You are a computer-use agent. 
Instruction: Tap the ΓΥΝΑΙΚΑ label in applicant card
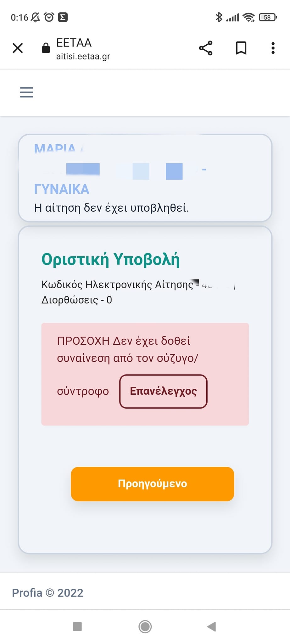[x=62, y=189]
